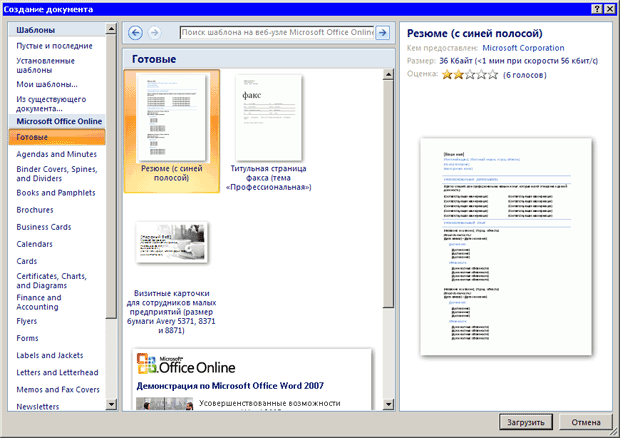Screen dimensions: 620x438
Task: Click the first rating star
Action: pyautogui.click(x=447, y=74)
